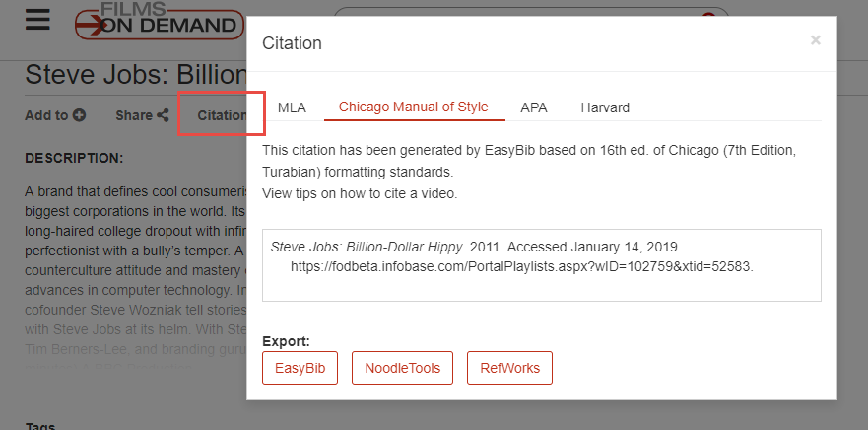
Task: Click the citation text box
Action: 542,265
